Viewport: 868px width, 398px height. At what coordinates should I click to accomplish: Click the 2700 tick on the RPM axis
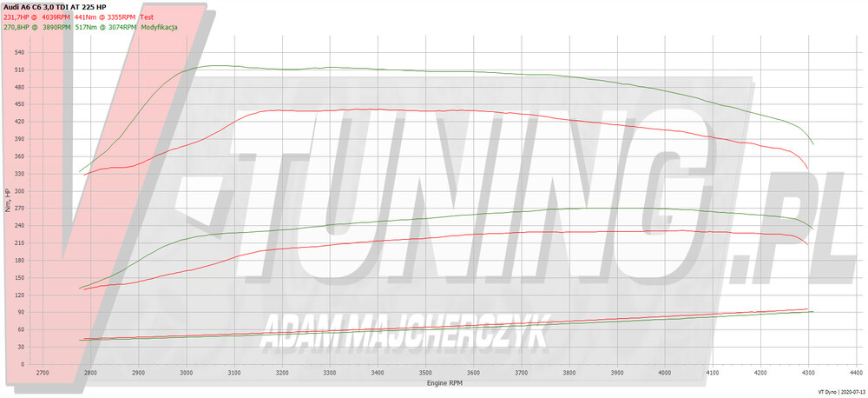click(x=43, y=373)
